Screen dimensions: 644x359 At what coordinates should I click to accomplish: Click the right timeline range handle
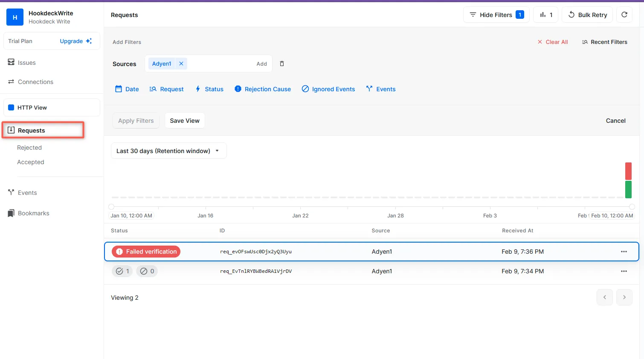(632, 207)
